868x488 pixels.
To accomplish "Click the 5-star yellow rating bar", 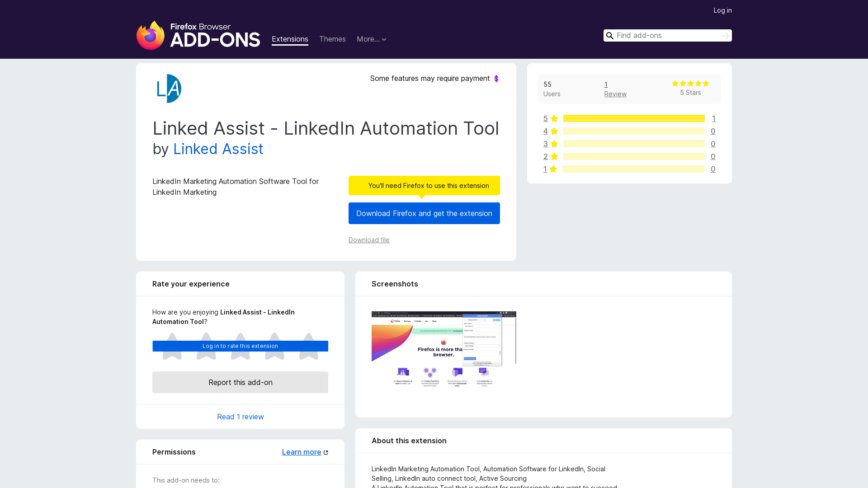I will pyautogui.click(x=634, y=118).
